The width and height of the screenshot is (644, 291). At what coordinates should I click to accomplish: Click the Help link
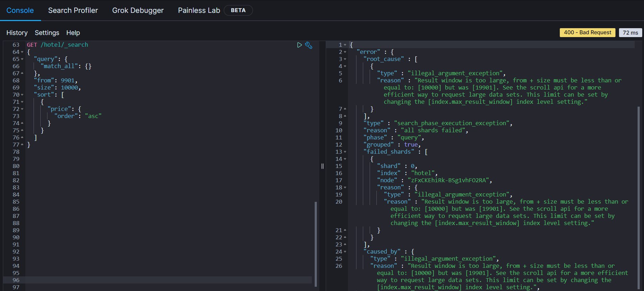point(73,33)
